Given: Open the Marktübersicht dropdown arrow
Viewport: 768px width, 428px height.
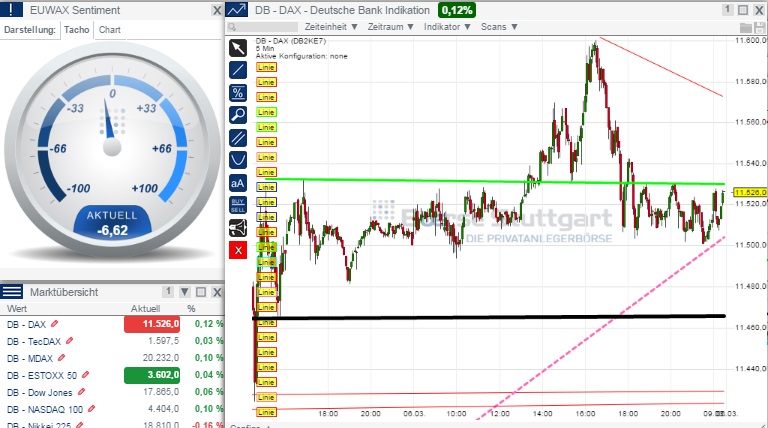Looking at the screenshot, I should point(185,292).
